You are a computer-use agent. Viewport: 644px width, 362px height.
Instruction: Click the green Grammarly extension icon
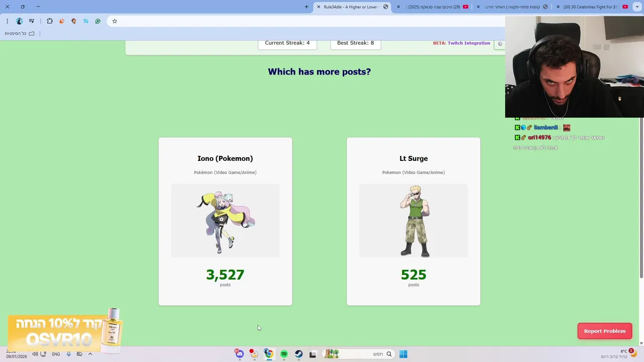coord(98,21)
